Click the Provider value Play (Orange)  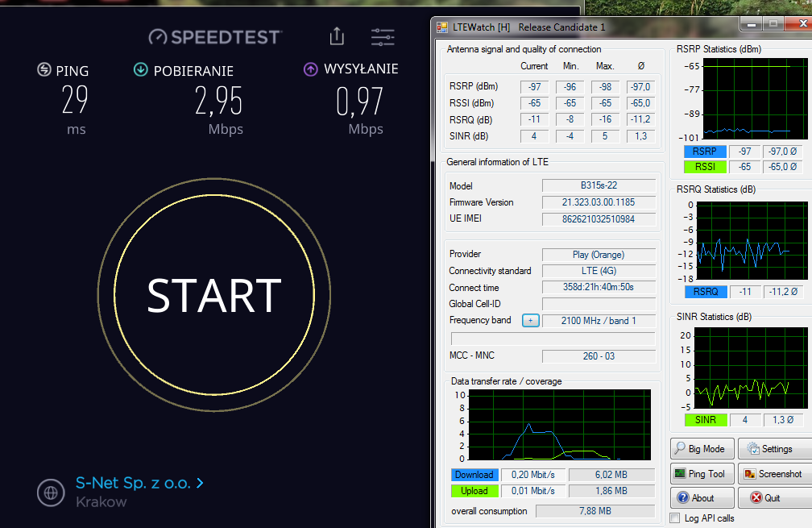[x=599, y=255]
